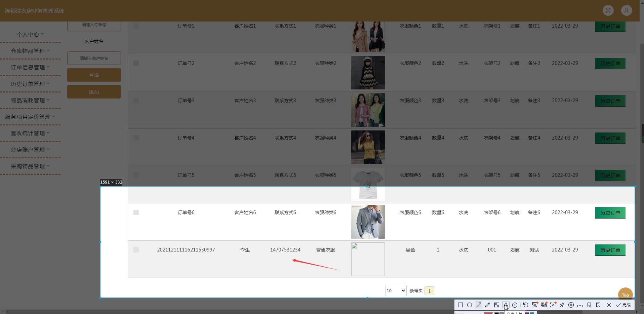Screen dimensions: 644x314
Task: Pin the screenshot to the screen
Action: (562, 305)
